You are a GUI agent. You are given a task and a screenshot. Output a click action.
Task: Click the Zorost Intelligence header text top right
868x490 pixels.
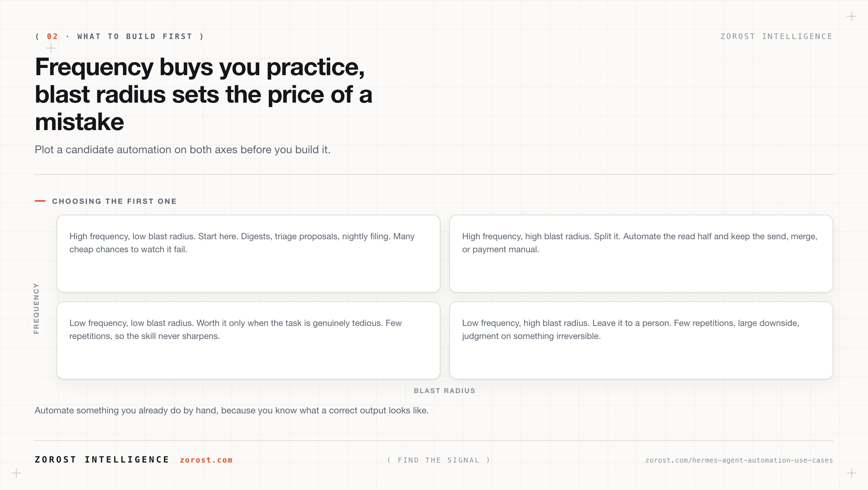pyautogui.click(x=776, y=36)
